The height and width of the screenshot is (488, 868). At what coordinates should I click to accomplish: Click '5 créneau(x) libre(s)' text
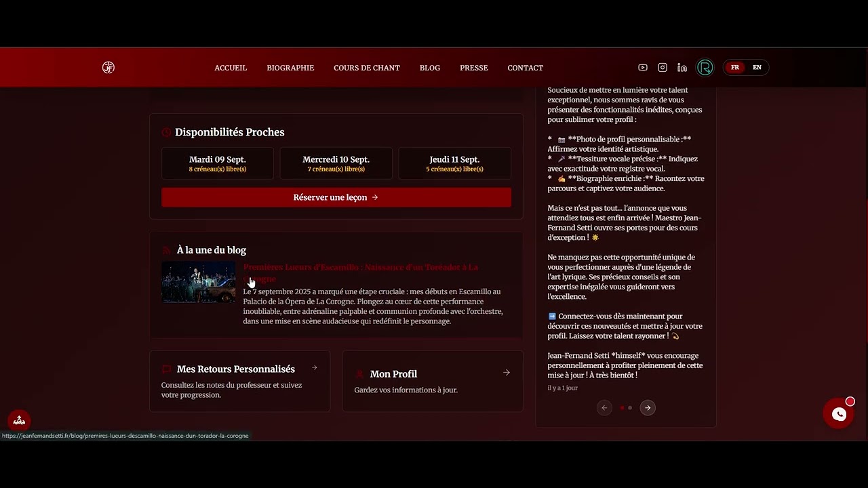[x=454, y=169]
